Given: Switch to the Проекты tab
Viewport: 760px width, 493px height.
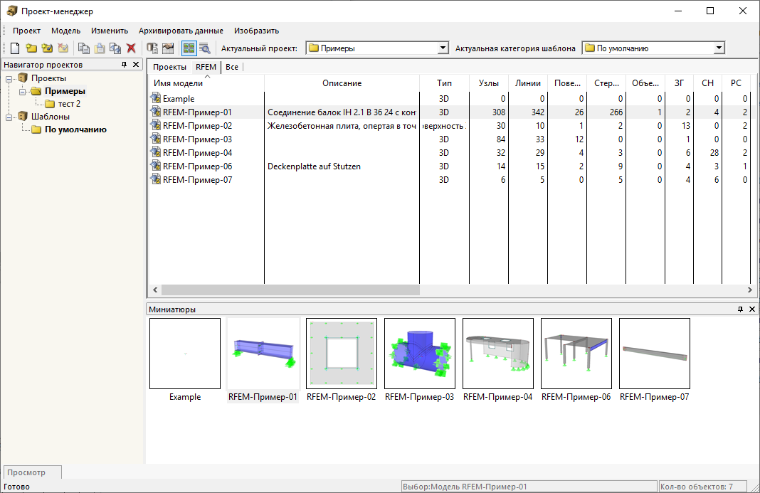Looking at the screenshot, I should pos(169,67).
